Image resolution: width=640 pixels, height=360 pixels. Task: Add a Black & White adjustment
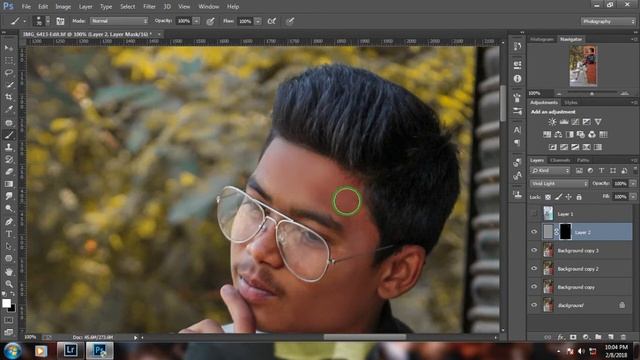[569, 134]
